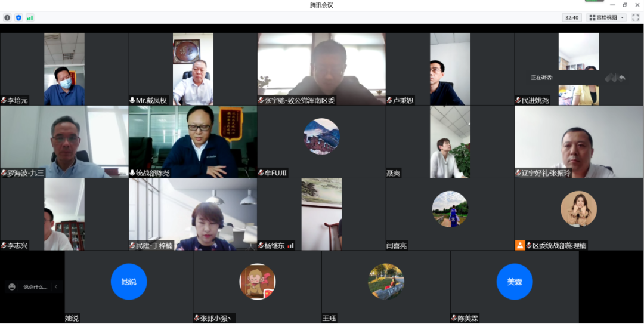Image resolution: width=644 pixels, height=324 pixels.
Task: Open the 宫格视图 layout dropdown
Action: coord(606,18)
